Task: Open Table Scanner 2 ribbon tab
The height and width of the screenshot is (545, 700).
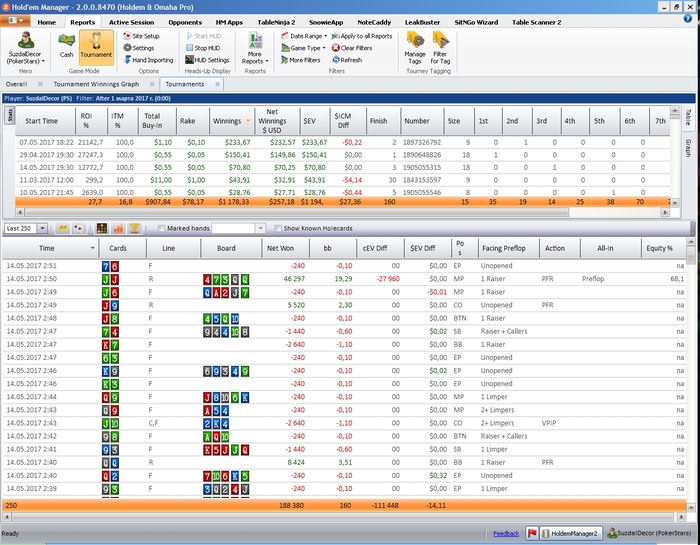Action: click(536, 22)
